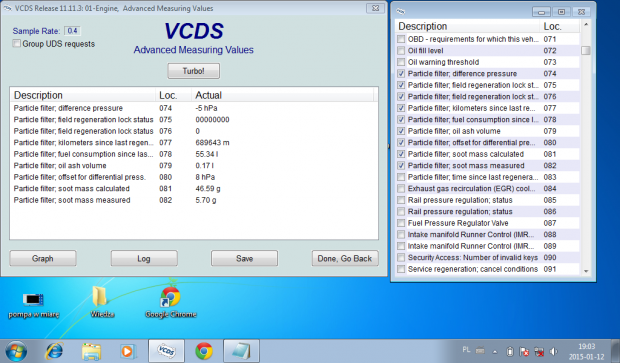Uncheck Particle filter kilometers since last regeneration 077

click(401, 108)
